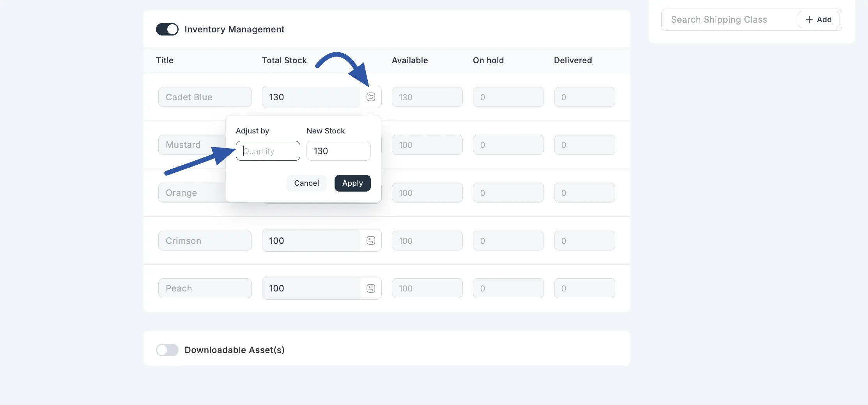Select the Cadet Blue title field
This screenshot has width=868, height=405.
pos(205,97)
